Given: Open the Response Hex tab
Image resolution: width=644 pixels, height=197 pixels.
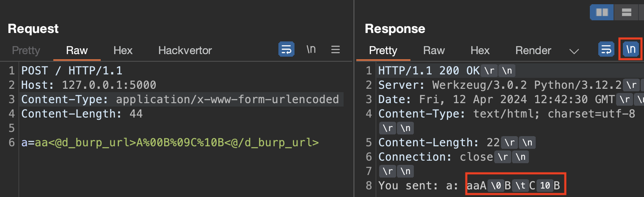Looking at the screenshot, I should 480,51.
